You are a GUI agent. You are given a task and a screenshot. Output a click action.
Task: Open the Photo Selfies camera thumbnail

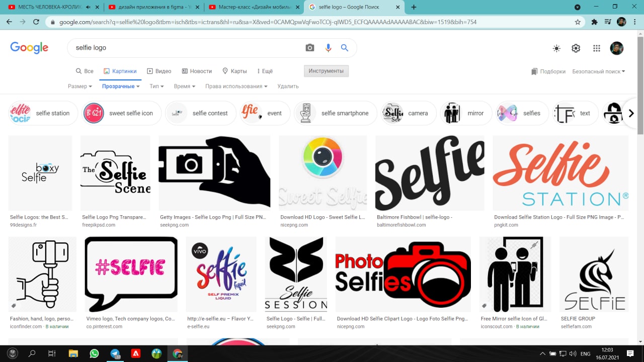coord(403,275)
